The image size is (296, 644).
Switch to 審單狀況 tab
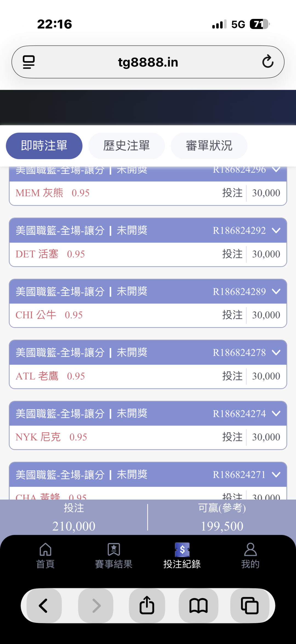(209, 146)
